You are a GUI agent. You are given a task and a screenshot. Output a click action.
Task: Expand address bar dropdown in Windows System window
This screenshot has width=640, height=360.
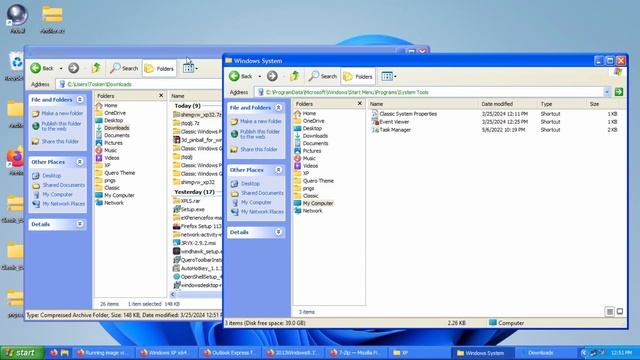(x=607, y=92)
